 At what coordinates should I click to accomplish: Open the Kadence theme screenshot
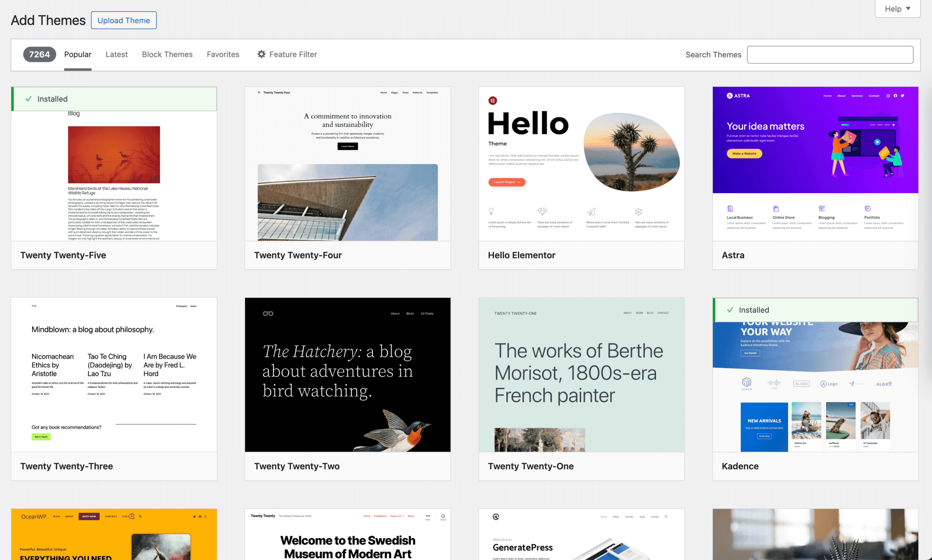click(x=815, y=375)
